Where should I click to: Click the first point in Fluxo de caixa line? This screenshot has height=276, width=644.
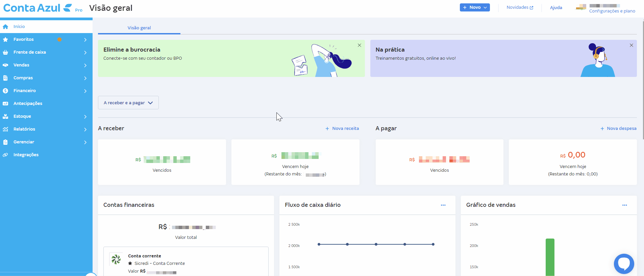(x=319, y=244)
